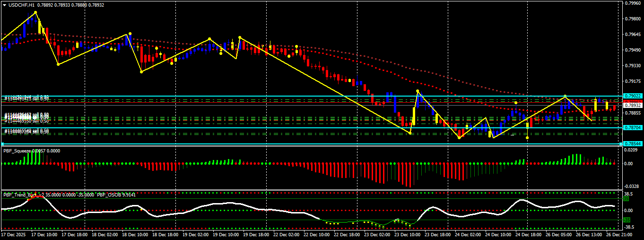Click the 0.79330 price scale value
644x240 pixels.
click(634, 66)
